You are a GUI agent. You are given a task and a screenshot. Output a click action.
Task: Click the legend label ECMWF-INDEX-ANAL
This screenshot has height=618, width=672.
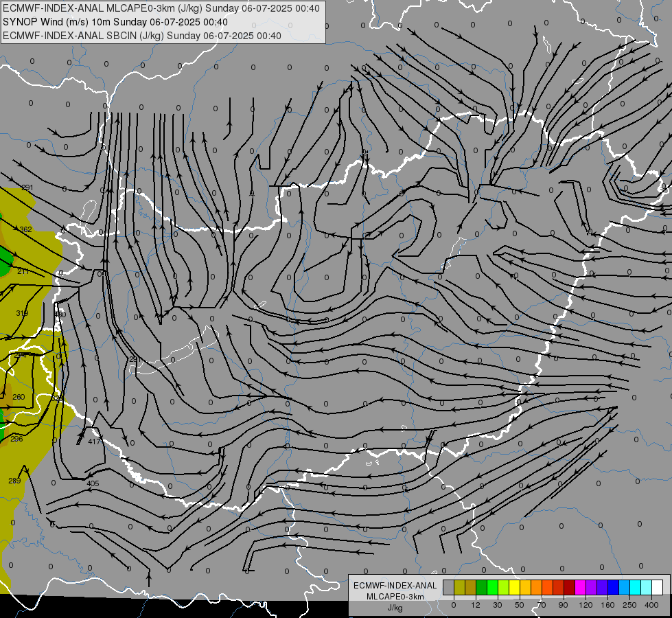(x=395, y=586)
